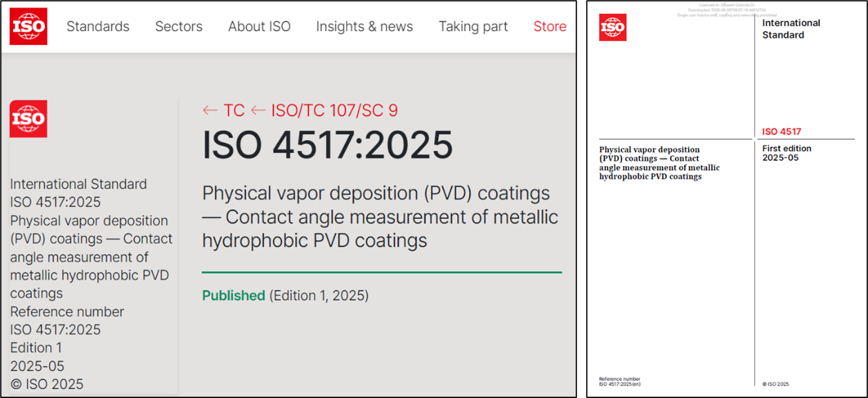The image size is (868, 398).
Task: Select About ISO in the navigation bar
Action: [259, 26]
